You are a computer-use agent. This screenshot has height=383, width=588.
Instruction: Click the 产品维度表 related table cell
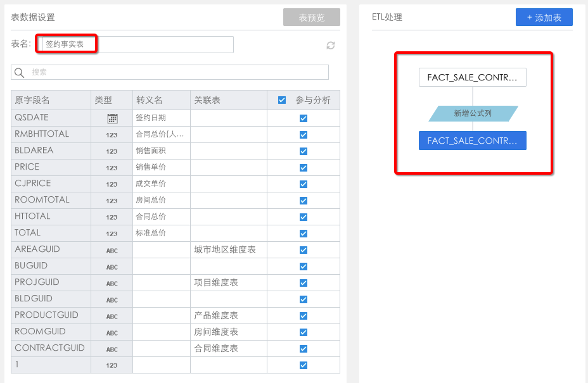(x=229, y=316)
